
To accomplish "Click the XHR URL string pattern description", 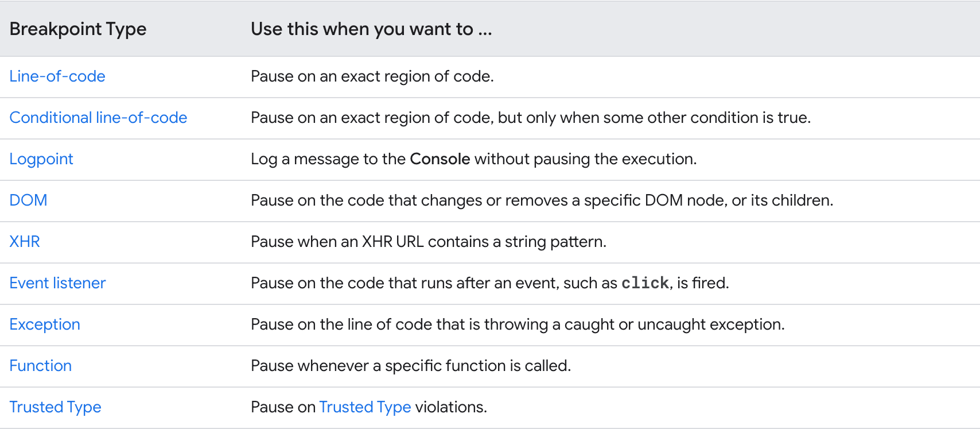I will pyautogui.click(x=428, y=242).
